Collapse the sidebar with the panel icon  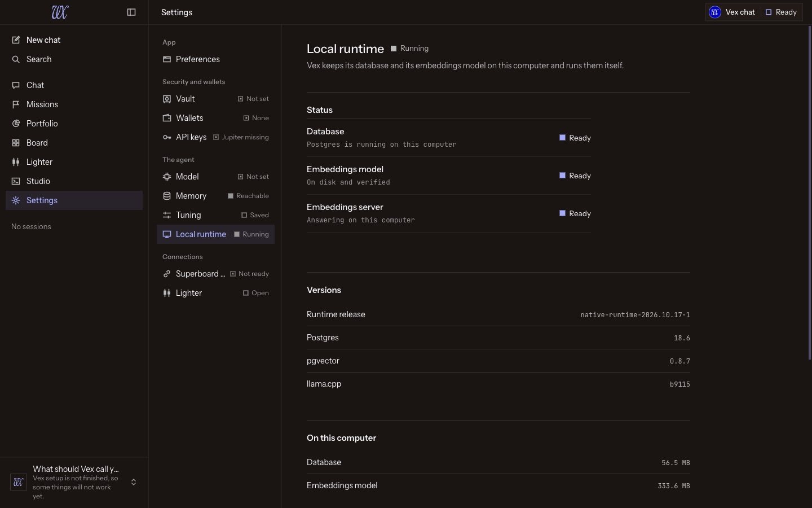[131, 12]
